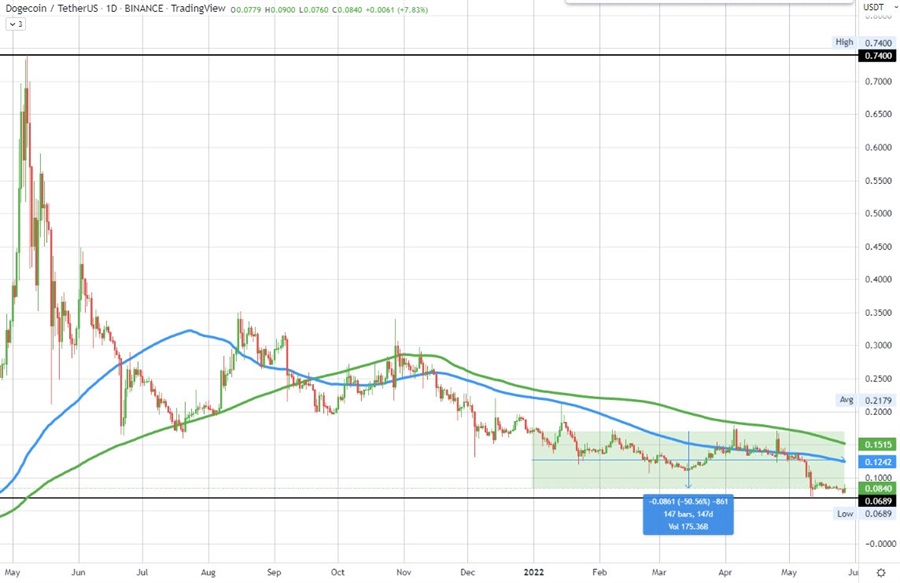Click the green 0.1515 moving average label
The image size is (900, 583).
pyautogui.click(x=876, y=443)
